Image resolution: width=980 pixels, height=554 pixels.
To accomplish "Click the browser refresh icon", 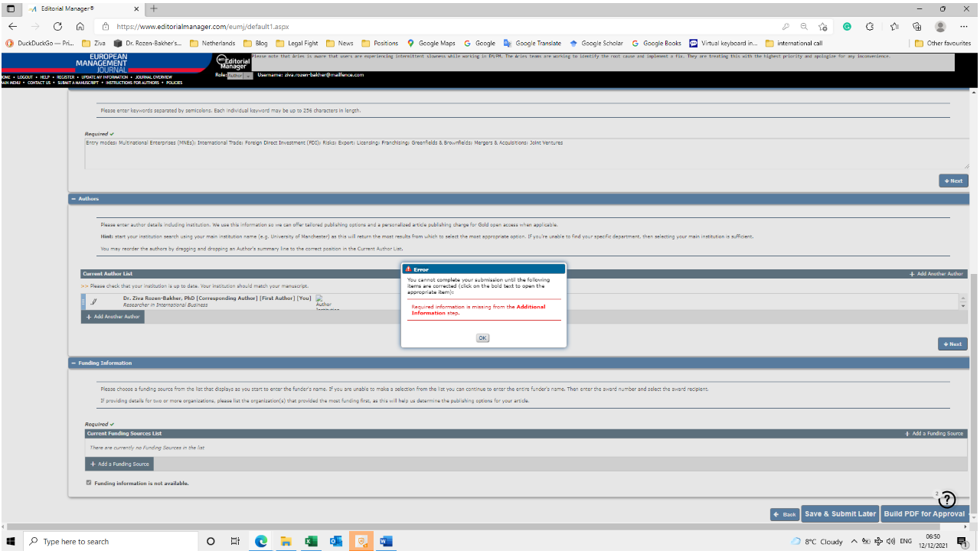I will [x=57, y=26].
